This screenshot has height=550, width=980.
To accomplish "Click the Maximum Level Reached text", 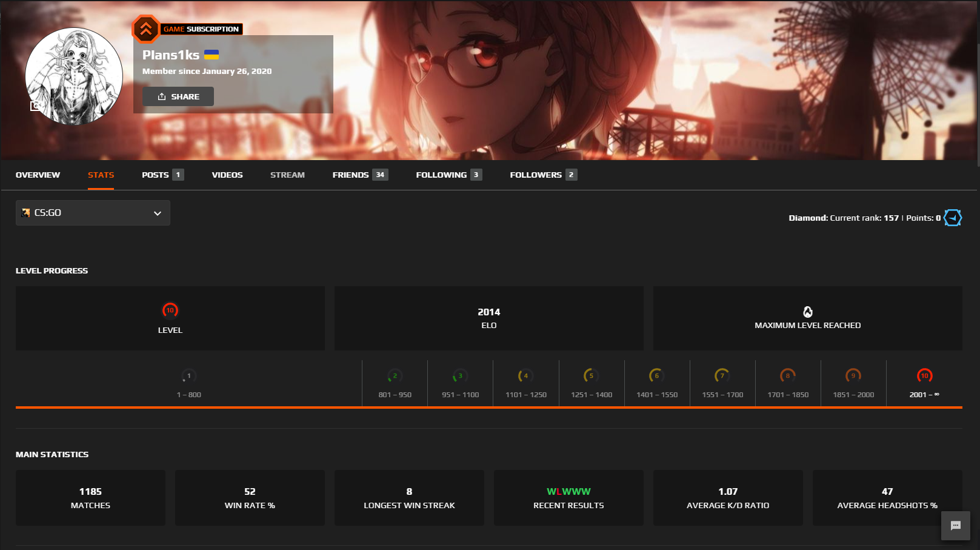I will click(x=808, y=326).
